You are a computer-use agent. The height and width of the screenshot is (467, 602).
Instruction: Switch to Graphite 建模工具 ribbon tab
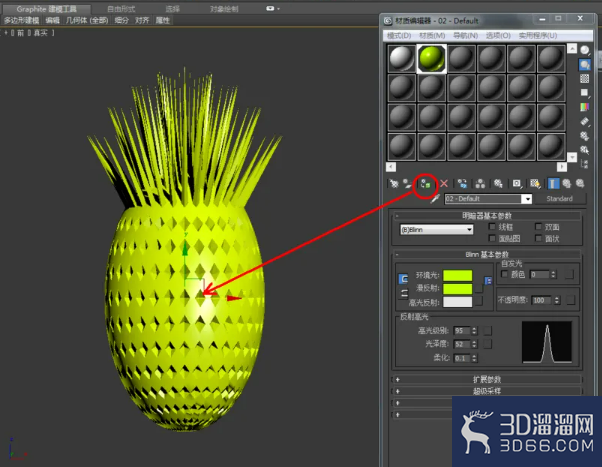46,9
